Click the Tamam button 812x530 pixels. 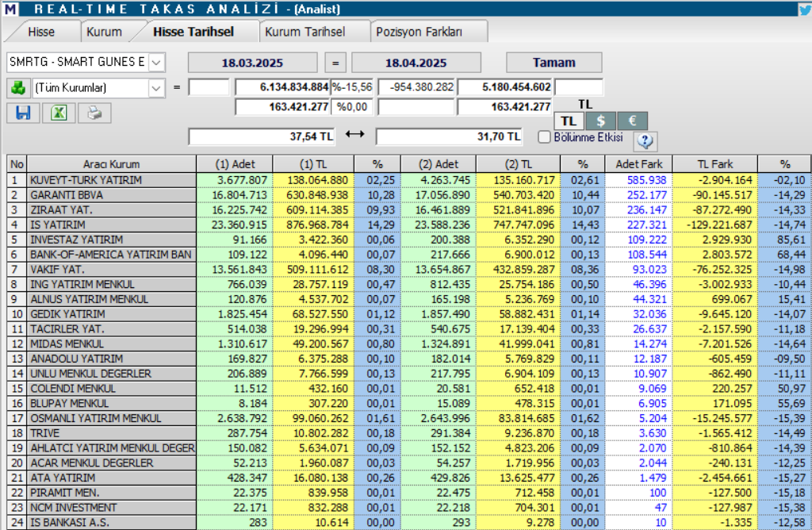(x=554, y=63)
